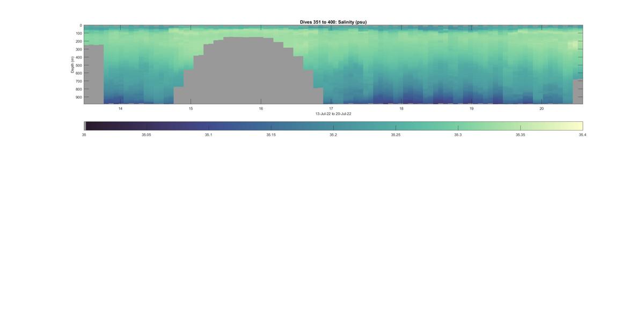Click colorbar tick label 35.1
The image size is (644, 334).
pos(208,135)
